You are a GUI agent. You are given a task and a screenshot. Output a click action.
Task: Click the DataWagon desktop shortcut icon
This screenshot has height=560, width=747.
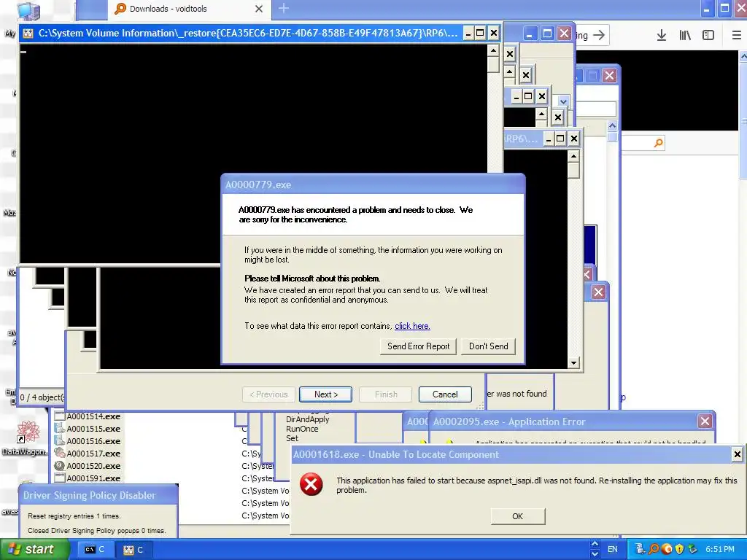pyautogui.click(x=28, y=432)
